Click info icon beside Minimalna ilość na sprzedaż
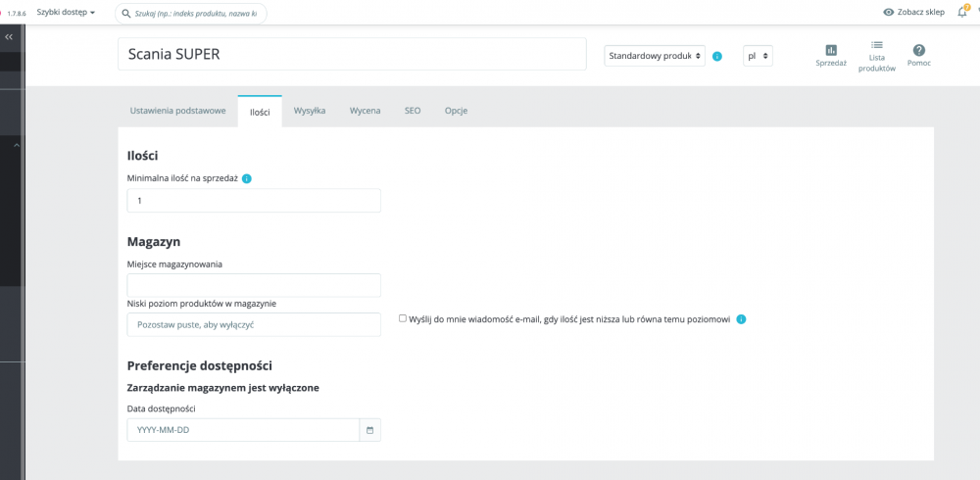 click(247, 178)
